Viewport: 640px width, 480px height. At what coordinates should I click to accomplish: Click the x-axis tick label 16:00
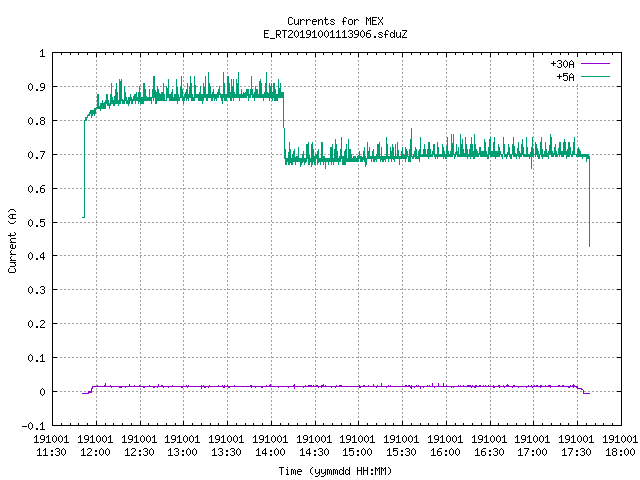click(x=445, y=452)
